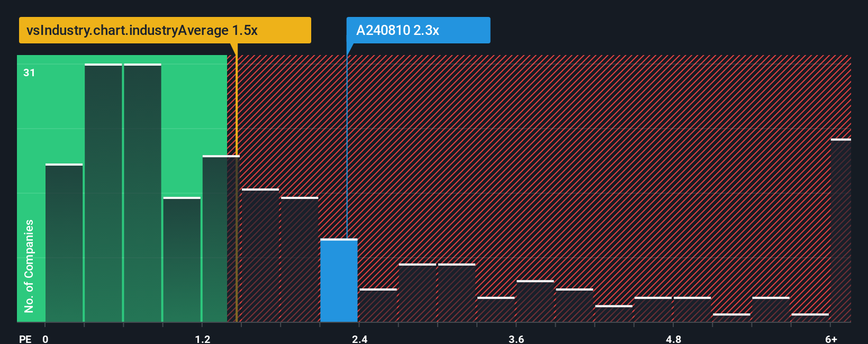Click the '6+' x-axis tick label
This screenshot has width=868, height=344.
pyautogui.click(x=831, y=339)
